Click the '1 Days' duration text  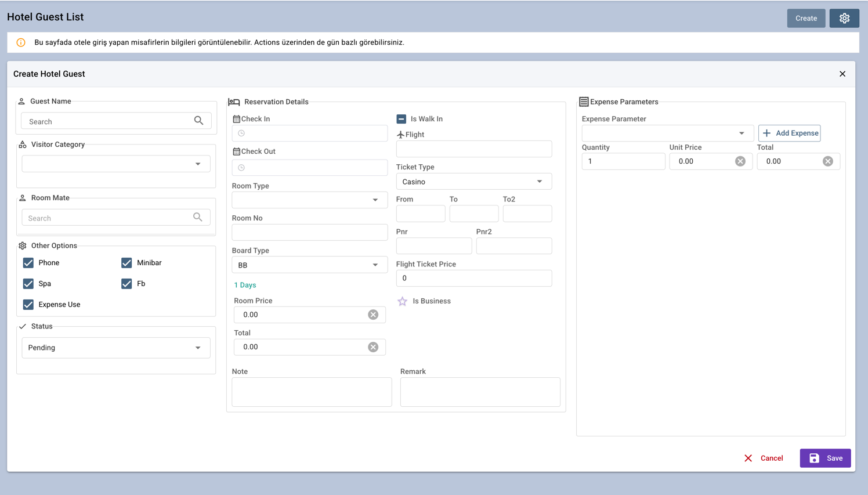click(x=245, y=285)
